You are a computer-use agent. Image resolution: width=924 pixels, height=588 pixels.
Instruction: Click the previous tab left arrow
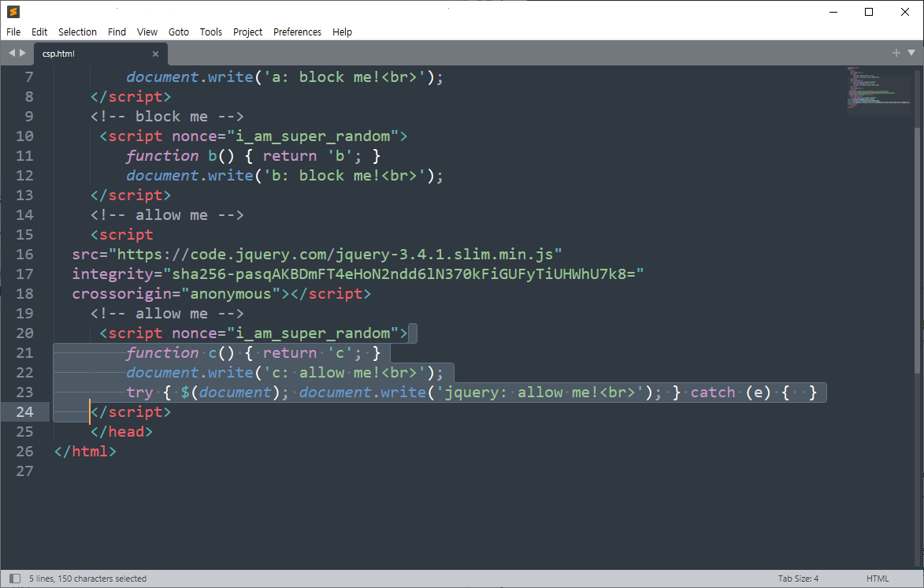click(12, 53)
